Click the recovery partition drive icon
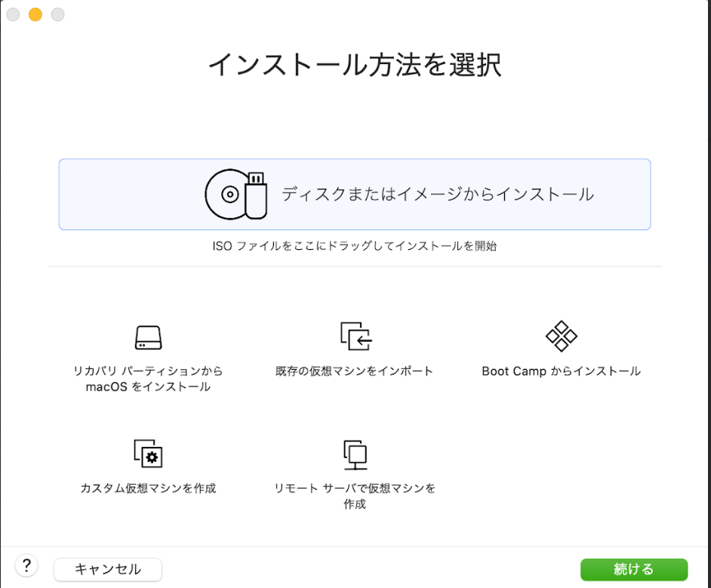 148,337
